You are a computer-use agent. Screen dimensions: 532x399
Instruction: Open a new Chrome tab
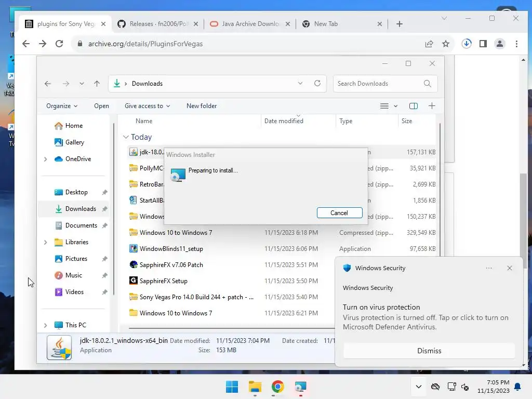[400, 24]
